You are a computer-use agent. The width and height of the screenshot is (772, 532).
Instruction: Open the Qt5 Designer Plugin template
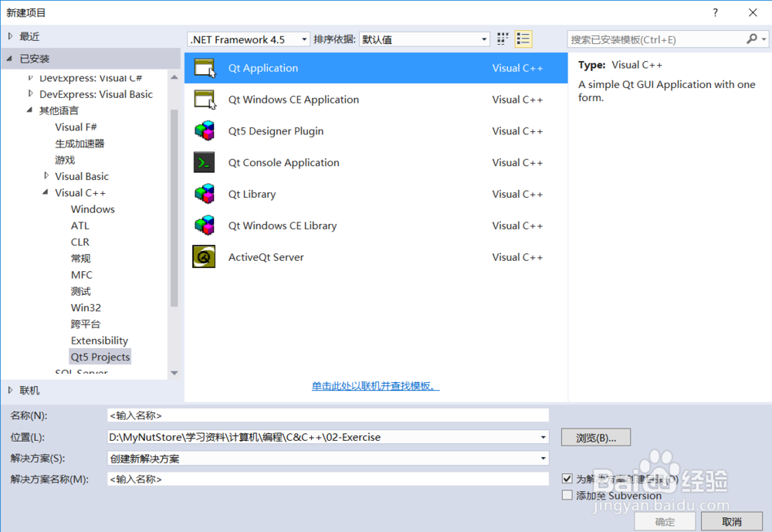(204, 130)
